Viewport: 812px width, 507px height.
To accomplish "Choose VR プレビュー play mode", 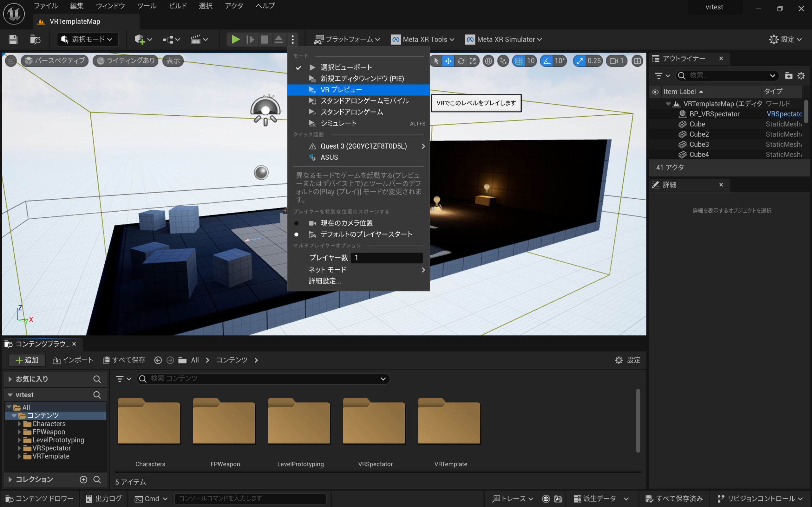I will (x=341, y=90).
